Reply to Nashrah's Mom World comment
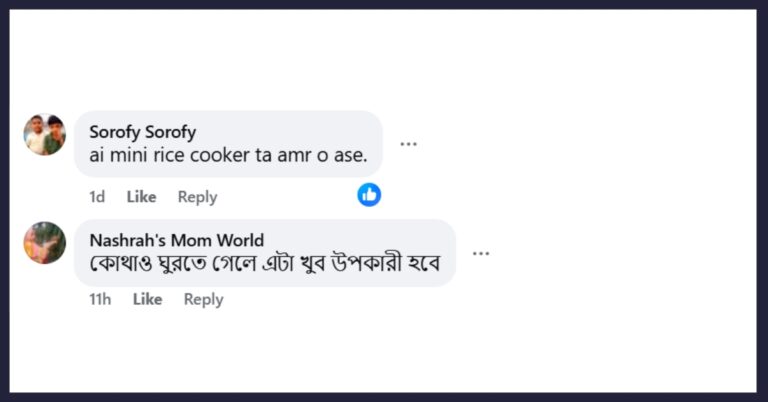The width and height of the screenshot is (768, 402). 203,299
